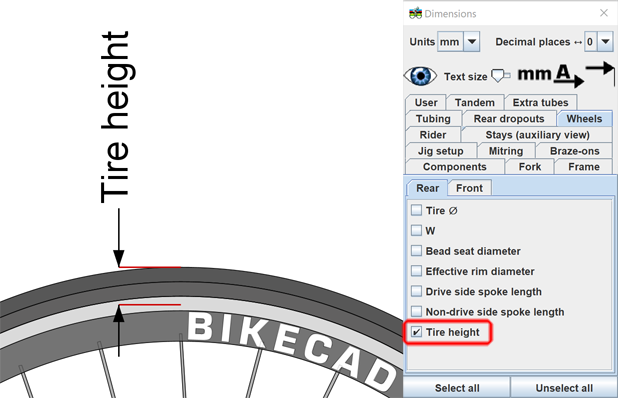Select the Braze-ons tab
The width and height of the screenshot is (618, 398).
574,151
